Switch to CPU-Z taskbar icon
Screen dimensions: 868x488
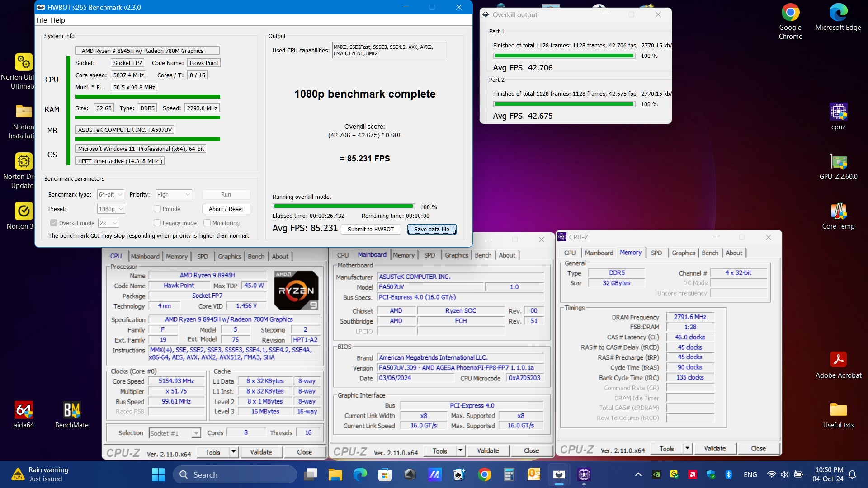pyautogui.click(x=584, y=474)
